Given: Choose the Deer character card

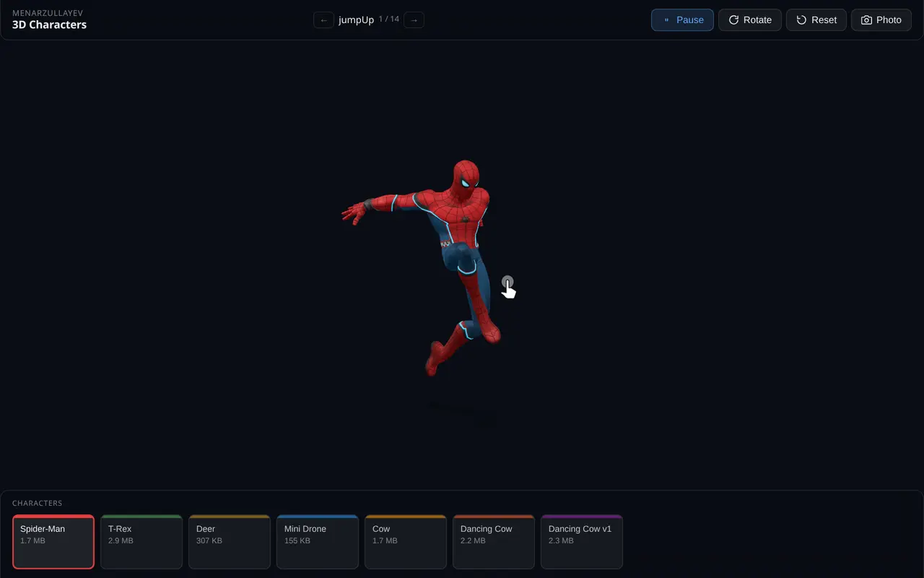Looking at the screenshot, I should [x=230, y=542].
